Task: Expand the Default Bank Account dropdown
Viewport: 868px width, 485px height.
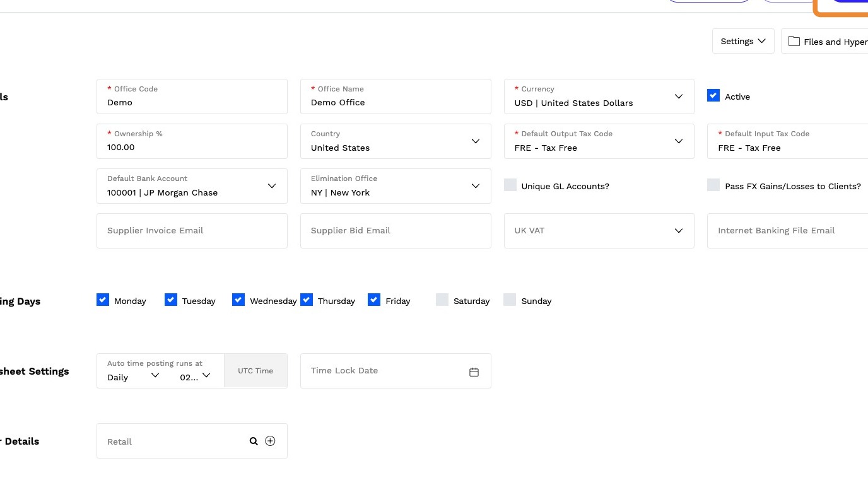Action: tap(272, 186)
